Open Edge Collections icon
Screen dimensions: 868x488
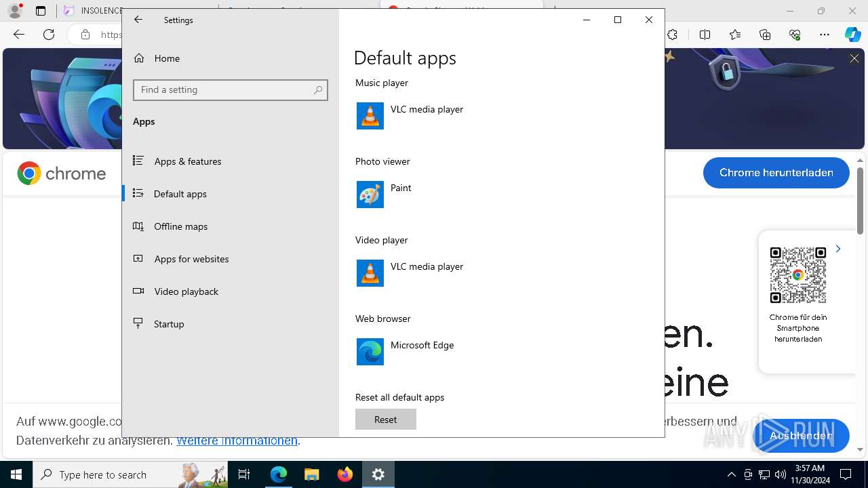(765, 35)
